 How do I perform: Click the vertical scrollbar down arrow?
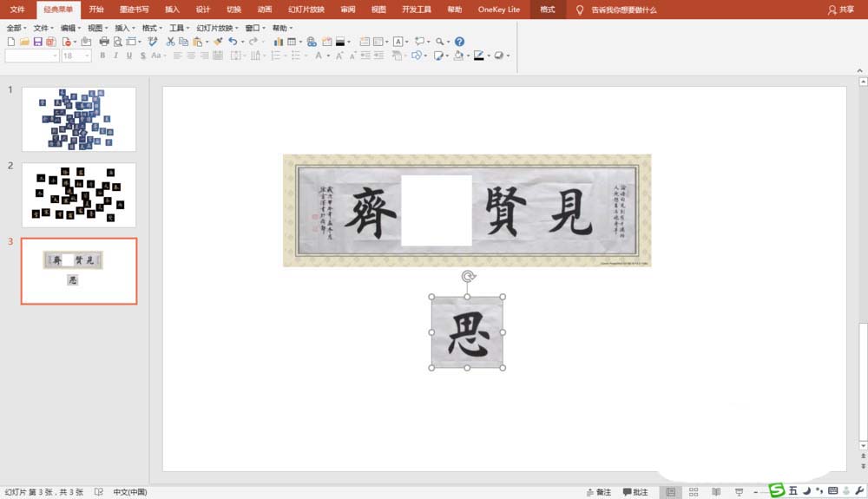(863, 445)
